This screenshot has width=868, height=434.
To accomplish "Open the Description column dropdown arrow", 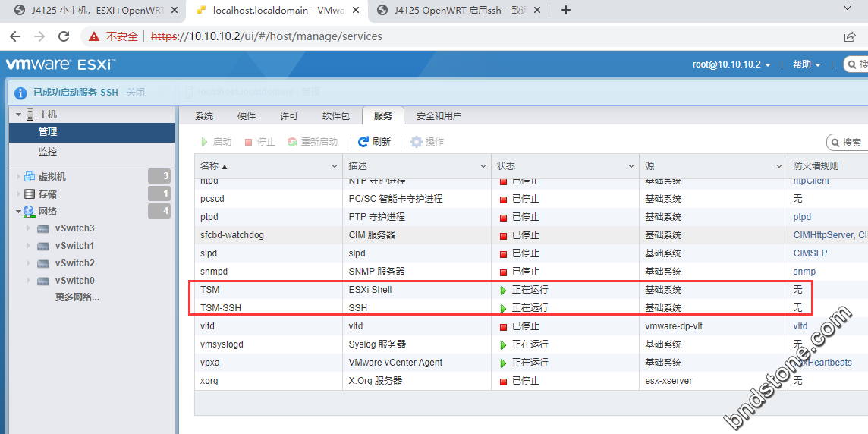I will click(x=483, y=166).
